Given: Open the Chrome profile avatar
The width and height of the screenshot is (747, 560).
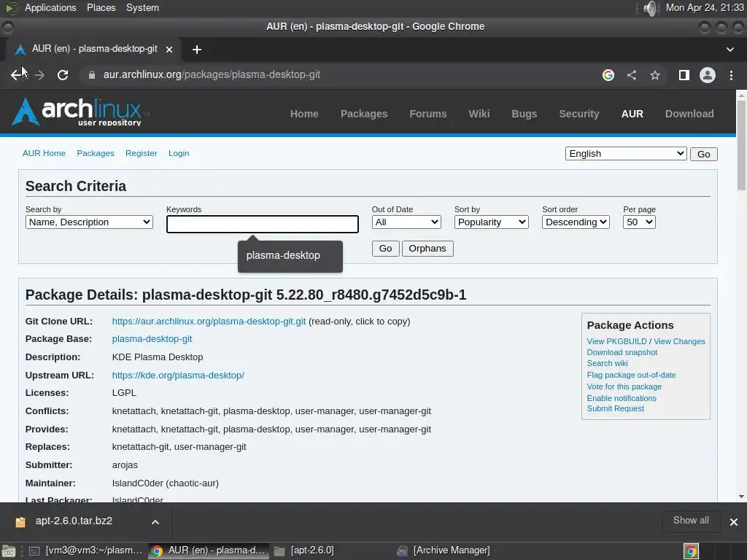Looking at the screenshot, I should (x=708, y=75).
